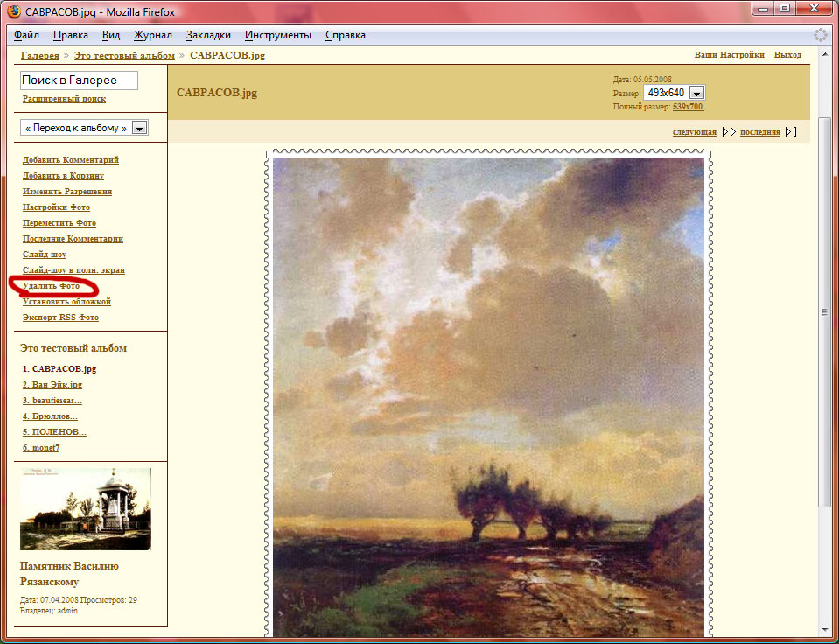Go to Галерея breadcrumb link
This screenshot has height=644, width=839.
click(x=40, y=55)
